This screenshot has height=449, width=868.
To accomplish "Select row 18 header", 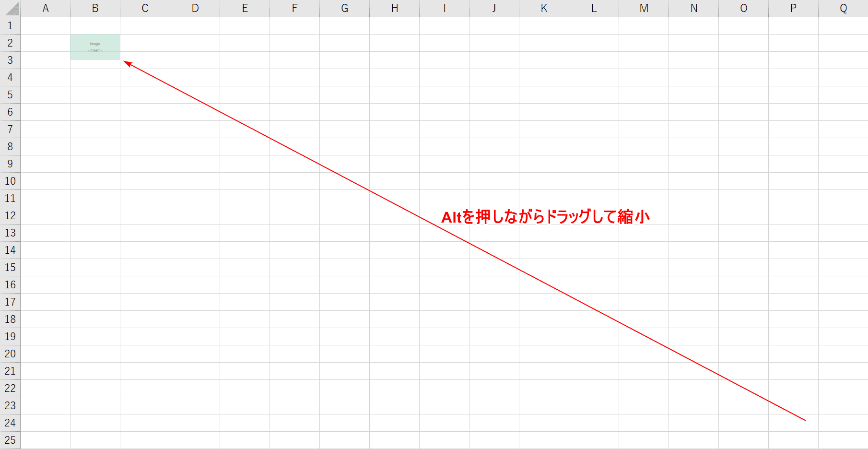I will [x=10, y=319].
